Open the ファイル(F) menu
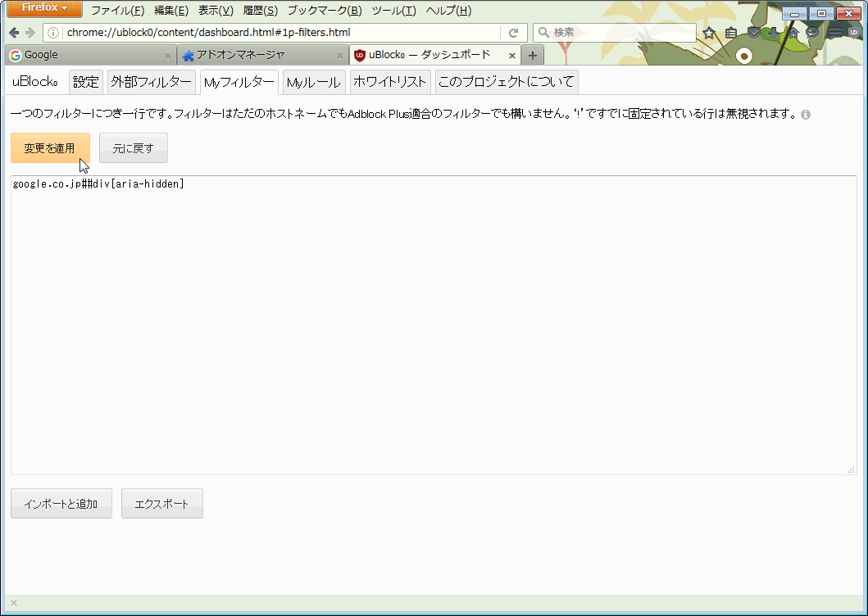The width and height of the screenshot is (868, 616). [x=117, y=11]
